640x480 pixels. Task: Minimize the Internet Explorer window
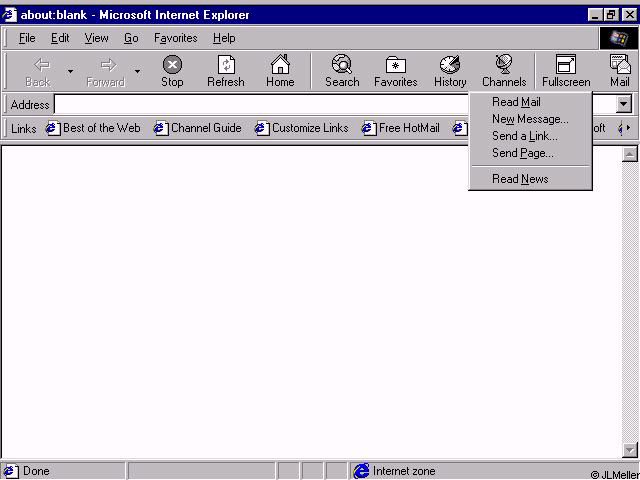coord(595,16)
